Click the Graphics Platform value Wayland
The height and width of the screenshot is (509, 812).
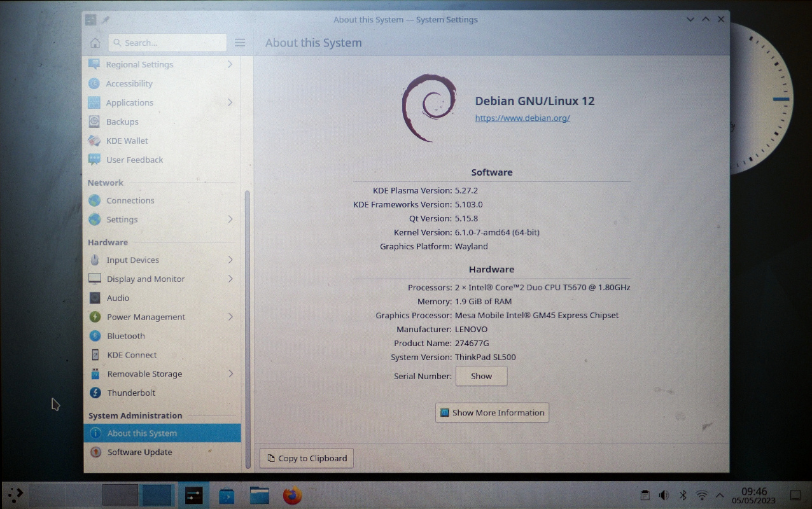click(472, 246)
